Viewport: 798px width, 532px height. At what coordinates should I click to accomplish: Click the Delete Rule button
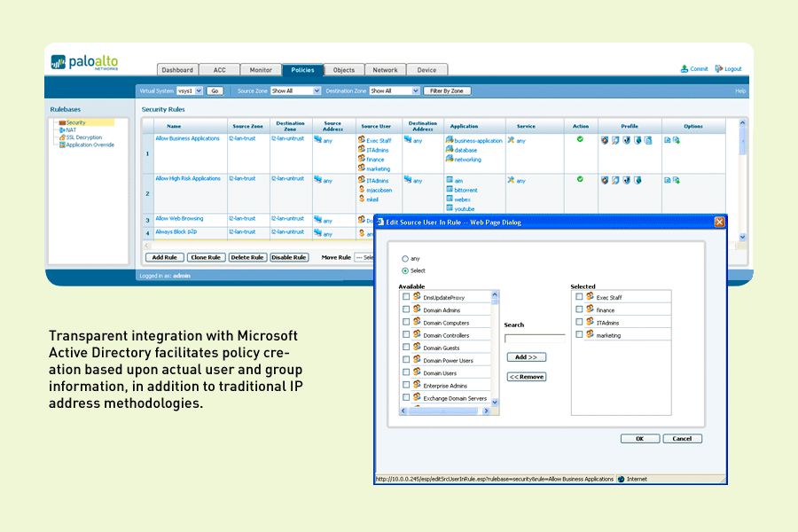click(247, 258)
